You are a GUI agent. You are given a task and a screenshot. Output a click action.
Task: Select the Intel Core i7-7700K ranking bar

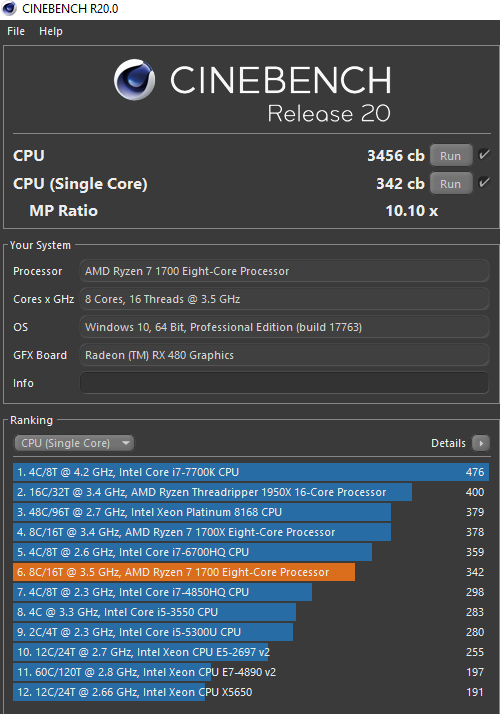coord(251,472)
